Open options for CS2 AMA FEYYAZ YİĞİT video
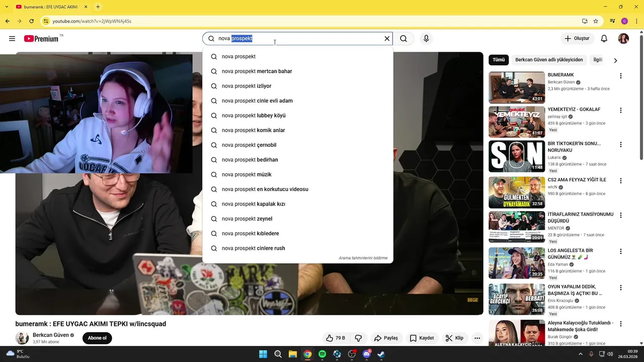 click(621, 180)
